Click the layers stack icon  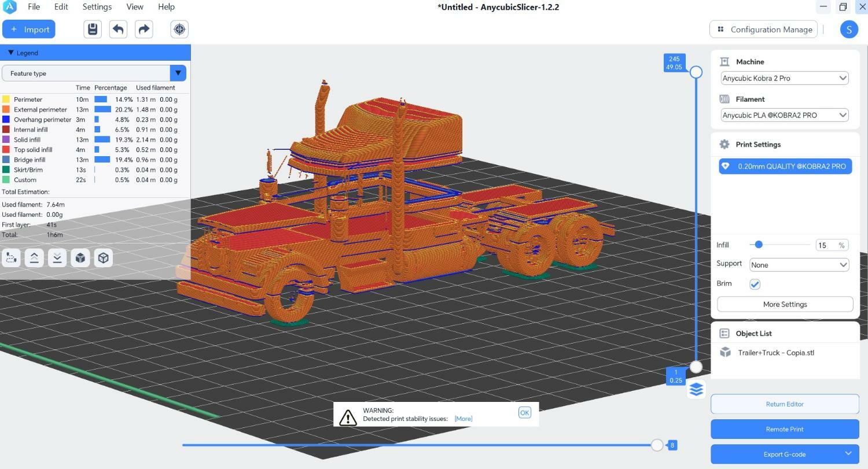[696, 389]
